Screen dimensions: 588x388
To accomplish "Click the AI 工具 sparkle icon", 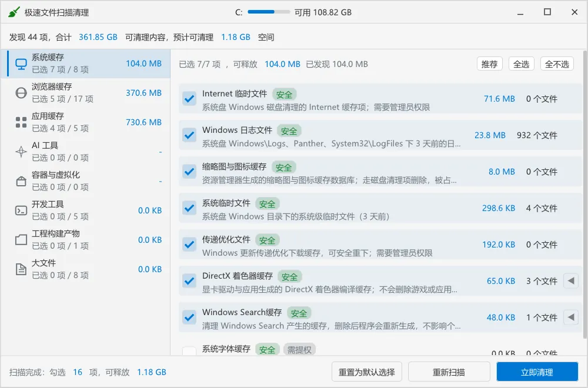I will click(21, 152).
